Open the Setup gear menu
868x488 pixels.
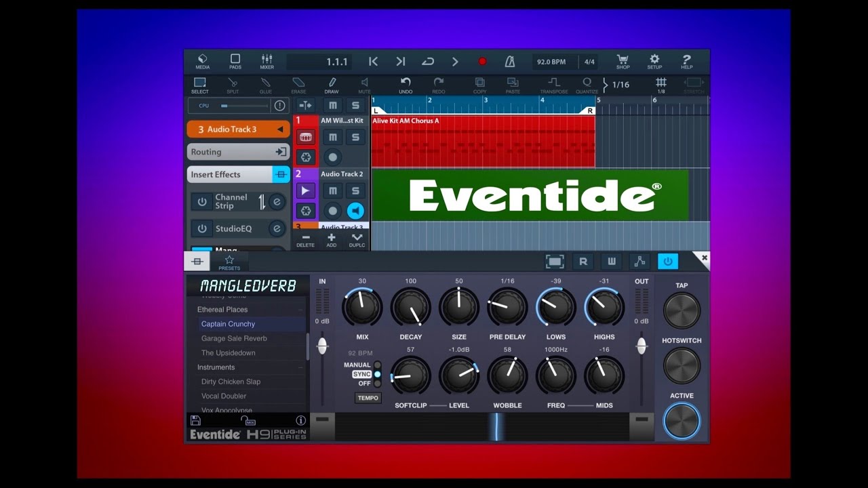654,62
